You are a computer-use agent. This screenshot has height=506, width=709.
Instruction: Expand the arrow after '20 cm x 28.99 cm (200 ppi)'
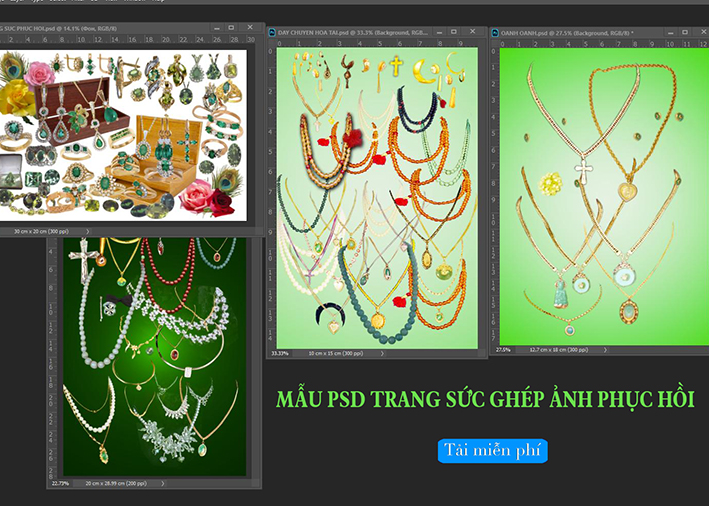pyautogui.click(x=163, y=483)
